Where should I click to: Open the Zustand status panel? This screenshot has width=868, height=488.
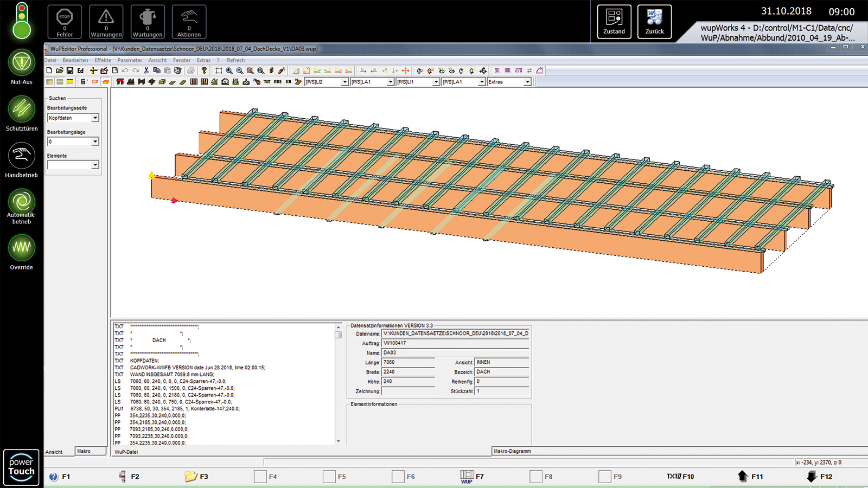[x=614, y=22]
